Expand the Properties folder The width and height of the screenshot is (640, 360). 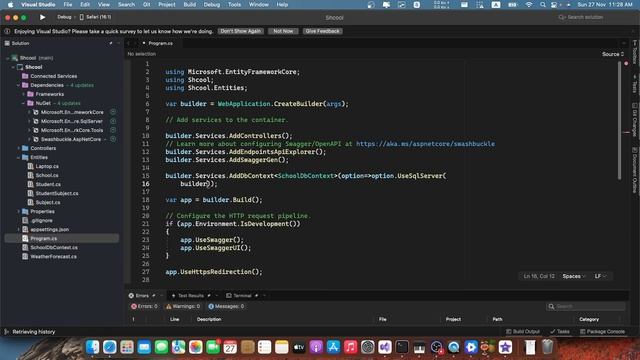click(x=18, y=211)
